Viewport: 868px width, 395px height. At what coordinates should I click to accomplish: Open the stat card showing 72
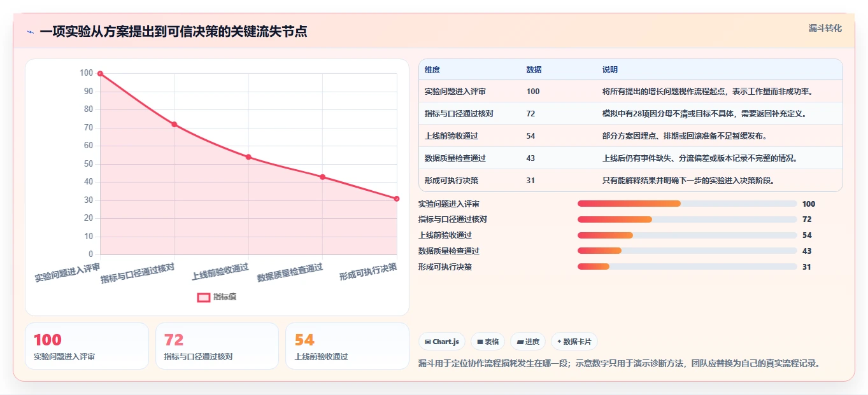pyautogui.click(x=217, y=346)
